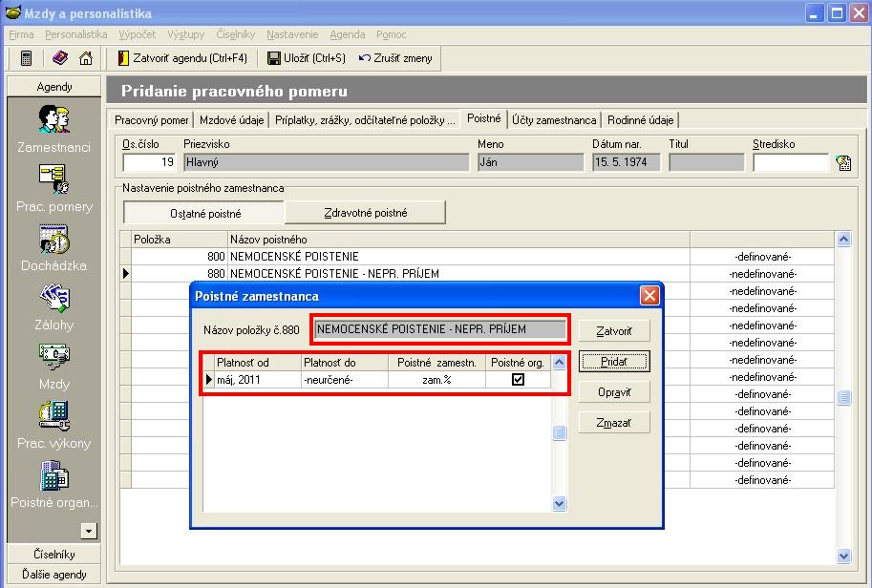Open the Výstupy menu
This screenshot has height=588, width=872.
[x=185, y=34]
